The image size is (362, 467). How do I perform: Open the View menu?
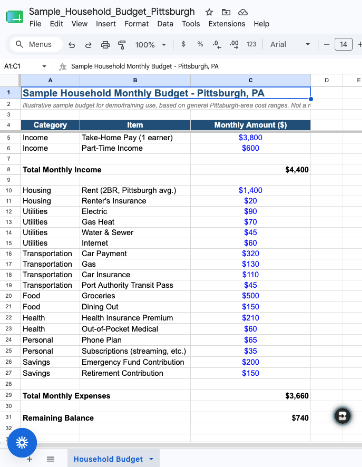(79, 24)
